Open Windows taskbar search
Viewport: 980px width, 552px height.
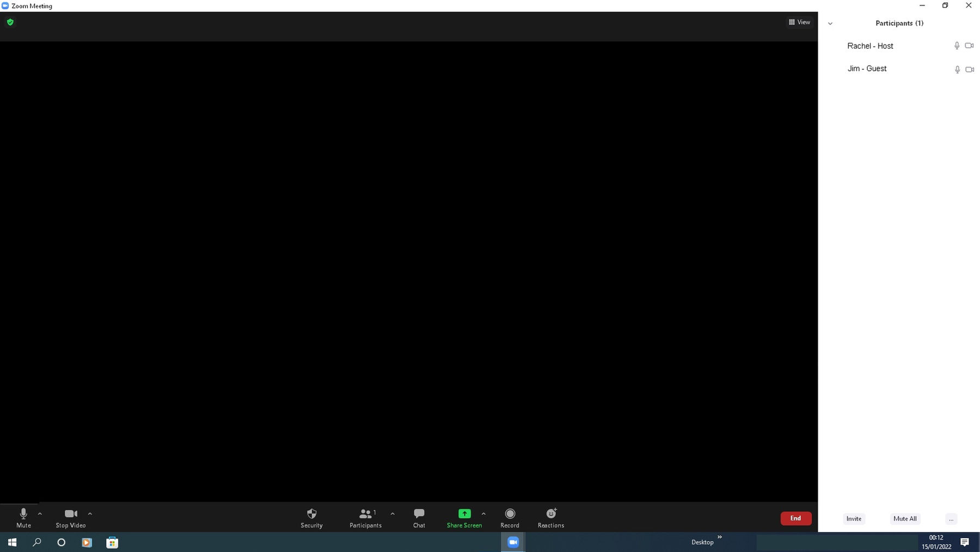37,542
